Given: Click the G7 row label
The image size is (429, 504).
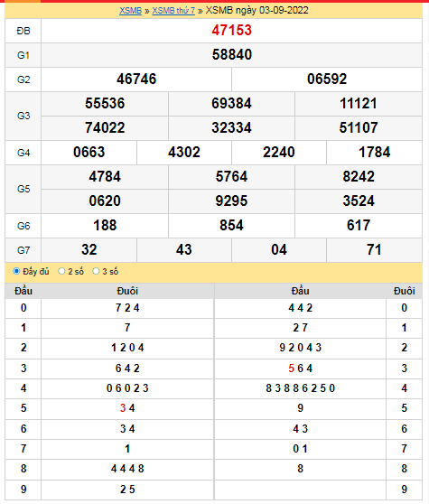Looking at the screenshot, I should 23,250.
